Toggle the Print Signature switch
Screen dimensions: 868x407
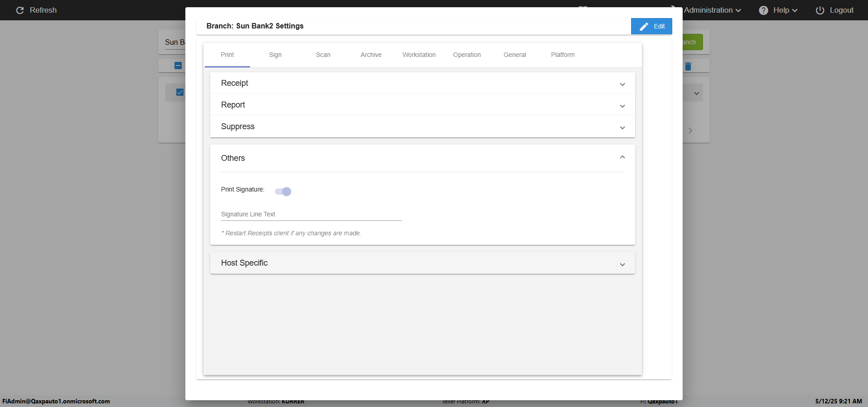pos(283,192)
